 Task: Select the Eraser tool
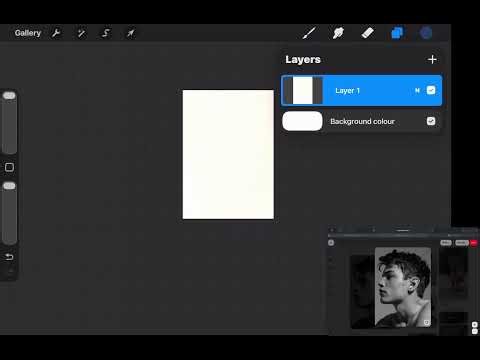(x=367, y=33)
